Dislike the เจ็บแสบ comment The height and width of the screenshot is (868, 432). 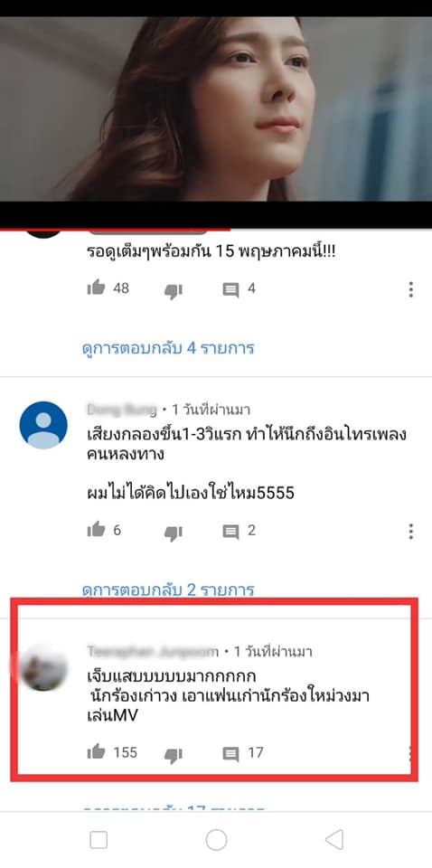174,754
